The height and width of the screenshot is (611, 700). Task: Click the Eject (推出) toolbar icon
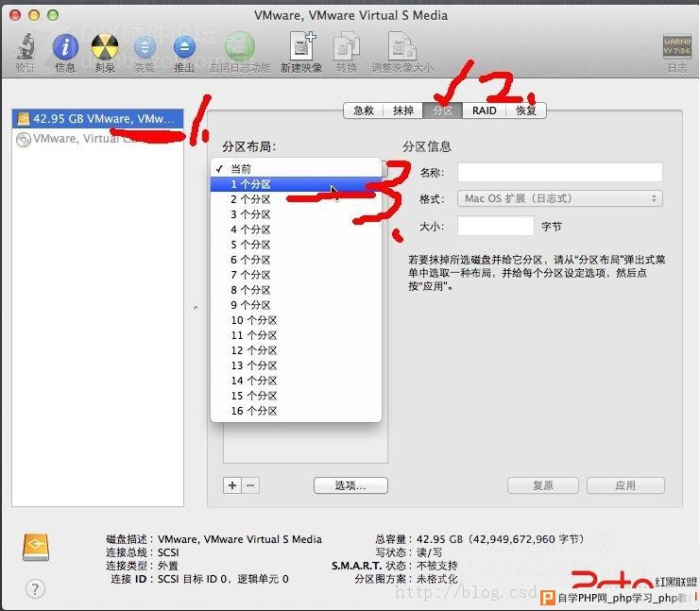click(184, 47)
